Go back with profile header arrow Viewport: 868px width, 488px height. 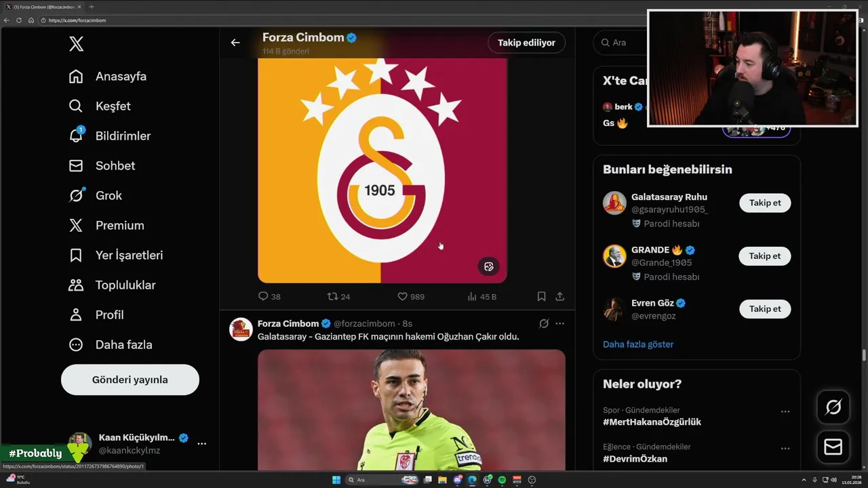point(235,43)
